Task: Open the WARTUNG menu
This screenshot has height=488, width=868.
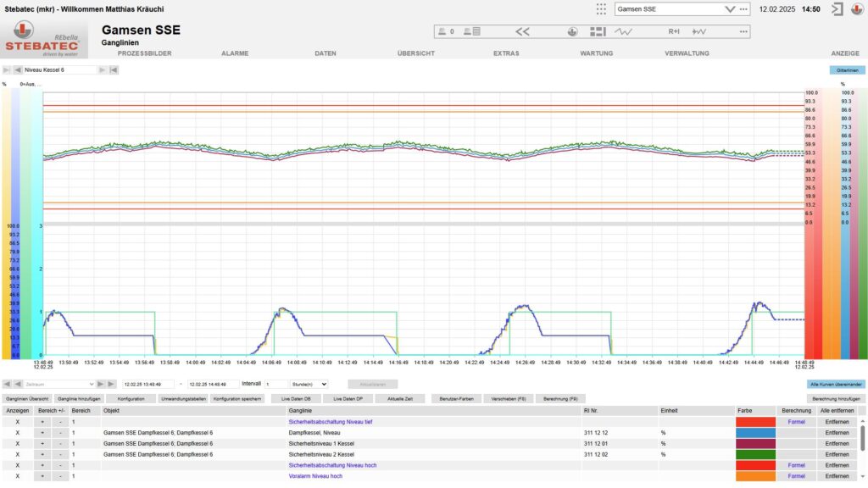Action: [596, 53]
